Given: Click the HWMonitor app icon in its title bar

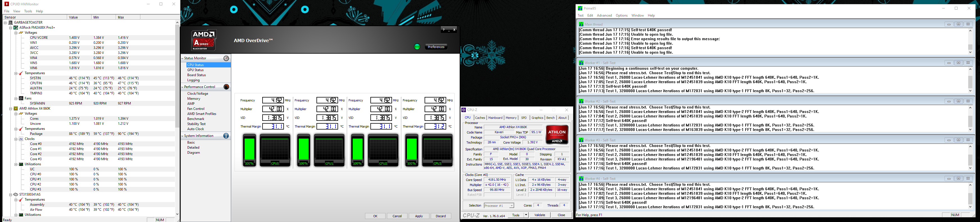Looking at the screenshot, I should [6, 4].
